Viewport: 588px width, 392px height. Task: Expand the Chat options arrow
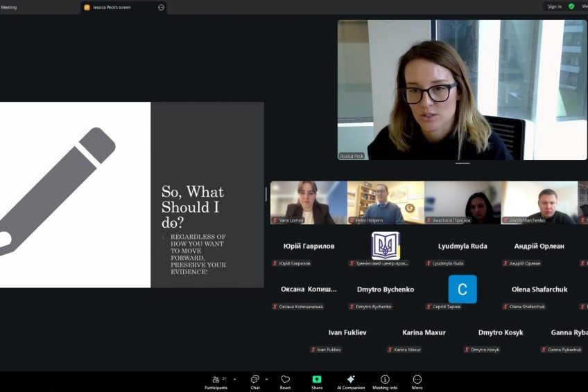click(x=267, y=379)
